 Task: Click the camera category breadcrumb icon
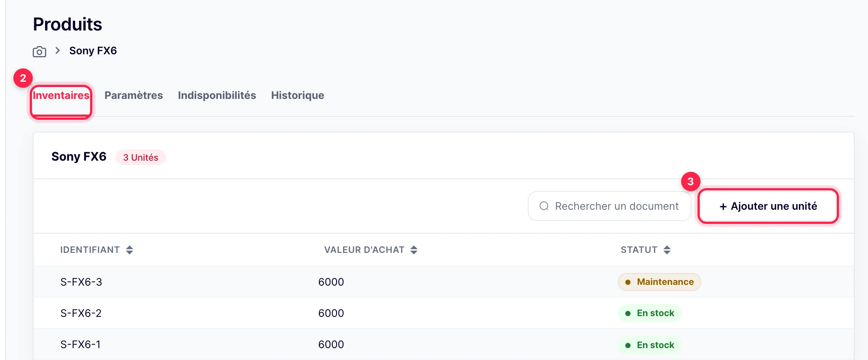(x=39, y=51)
